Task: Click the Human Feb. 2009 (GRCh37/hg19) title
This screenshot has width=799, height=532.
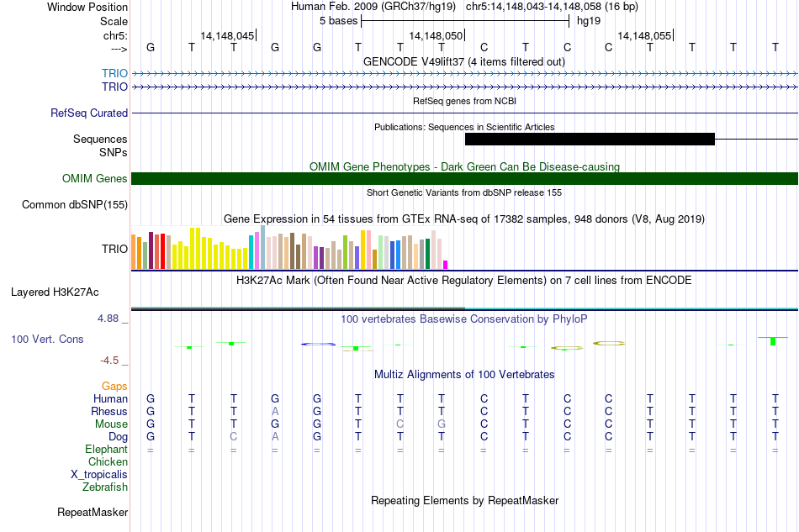Action: pyautogui.click(x=373, y=7)
